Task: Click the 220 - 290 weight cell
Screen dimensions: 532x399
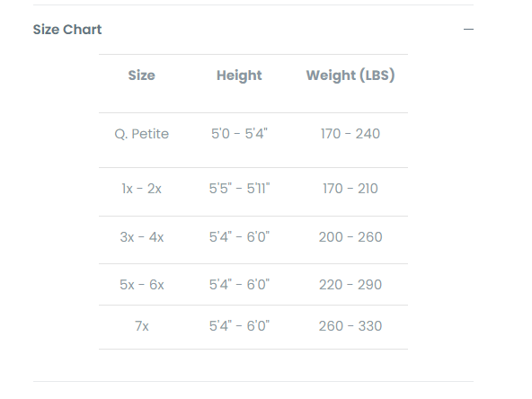Action: pos(350,285)
